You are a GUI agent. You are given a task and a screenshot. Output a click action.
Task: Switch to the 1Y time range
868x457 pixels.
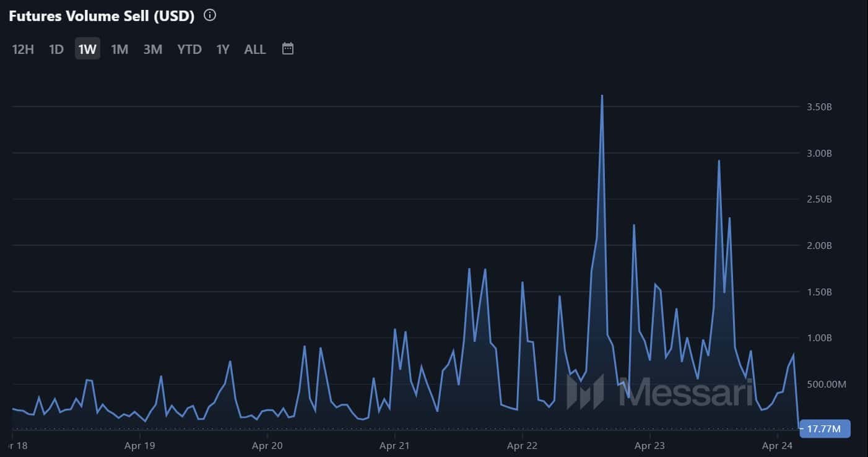point(223,49)
